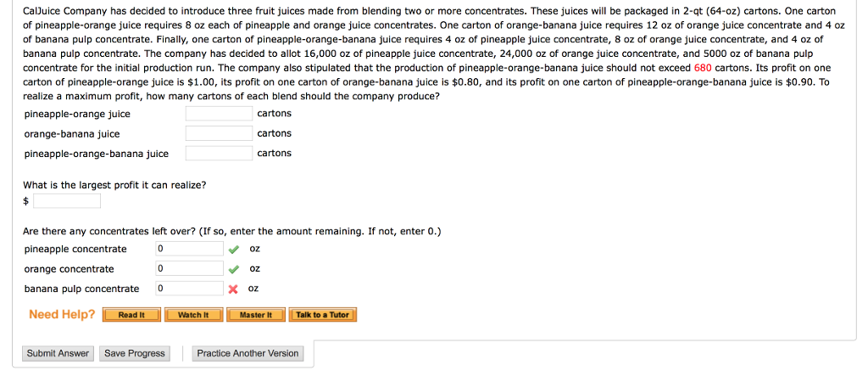Click the largest profit dollar input field

coord(67,201)
